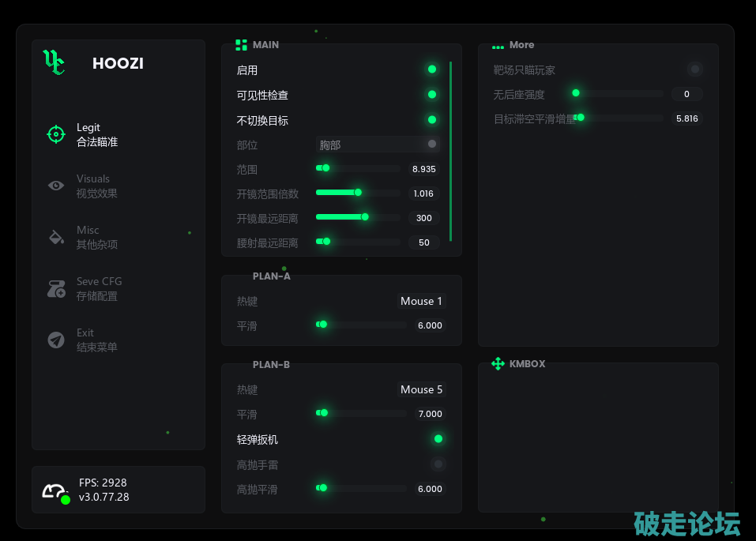
Task: Click the KMBOX four-arrow icon
Action: [498, 364]
